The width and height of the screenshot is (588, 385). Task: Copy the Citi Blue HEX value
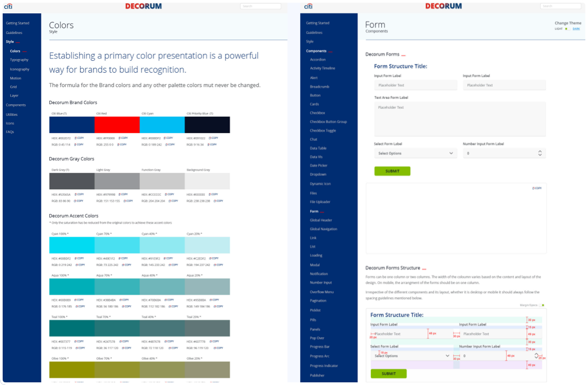tap(79, 138)
